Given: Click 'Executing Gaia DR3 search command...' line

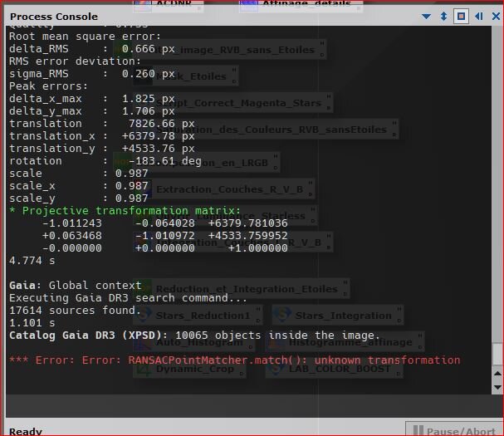Looking at the screenshot, I should (128, 298).
